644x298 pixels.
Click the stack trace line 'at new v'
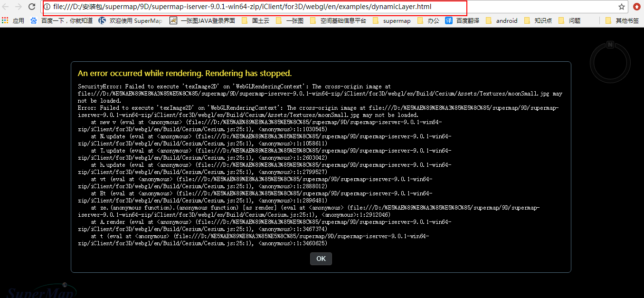coord(260,125)
